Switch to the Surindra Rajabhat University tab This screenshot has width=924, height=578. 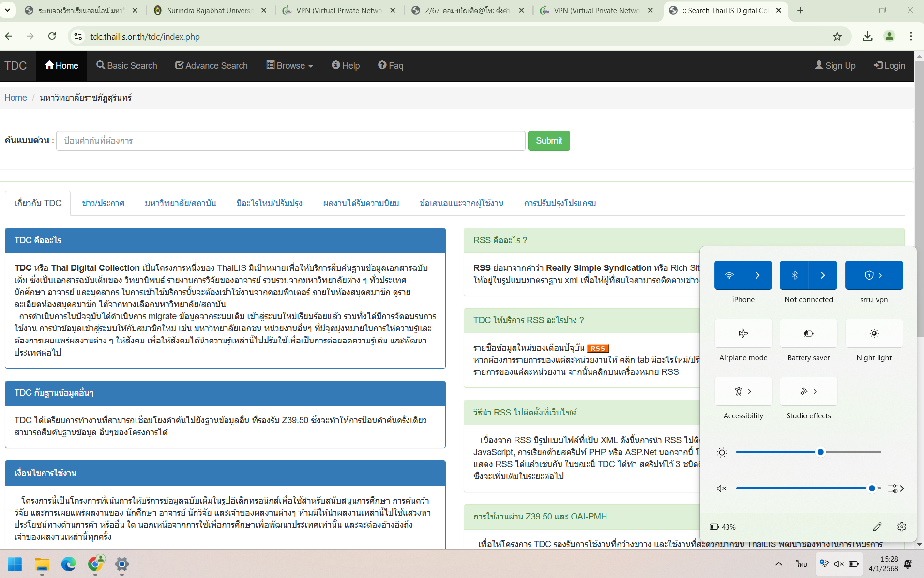[210, 10]
